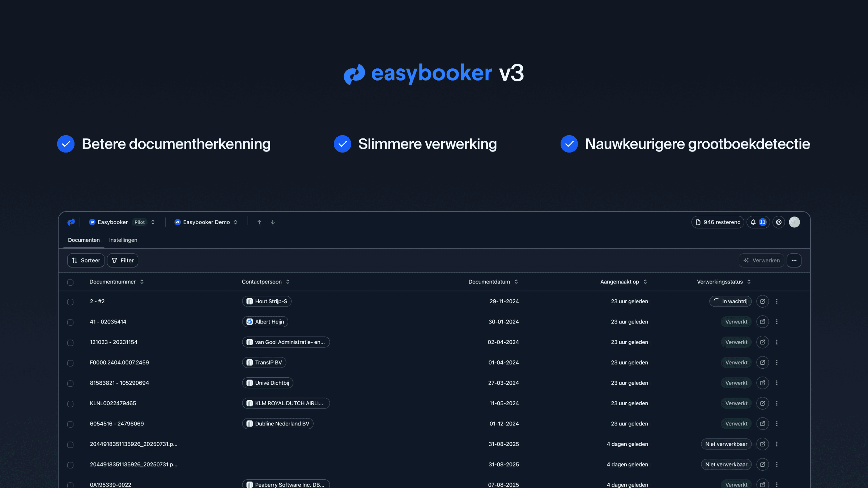The height and width of the screenshot is (488, 868).
Task: Open the external link icon on the TransIP BV row
Action: pyautogui.click(x=762, y=362)
